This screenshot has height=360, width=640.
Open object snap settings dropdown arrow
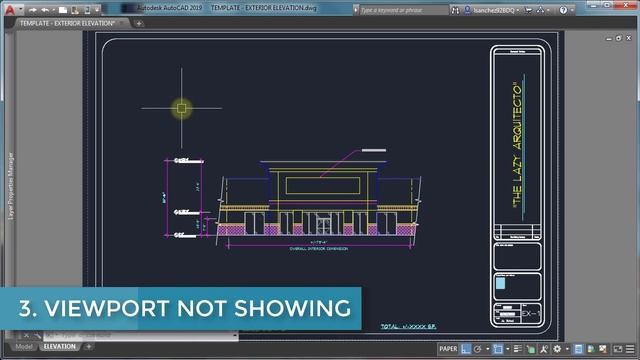[x=507, y=349]
